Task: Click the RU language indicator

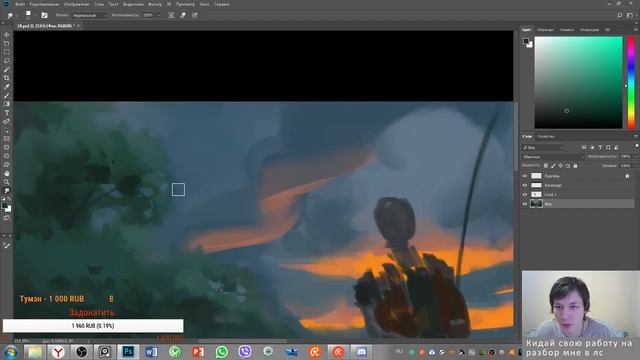Action: 399,351
